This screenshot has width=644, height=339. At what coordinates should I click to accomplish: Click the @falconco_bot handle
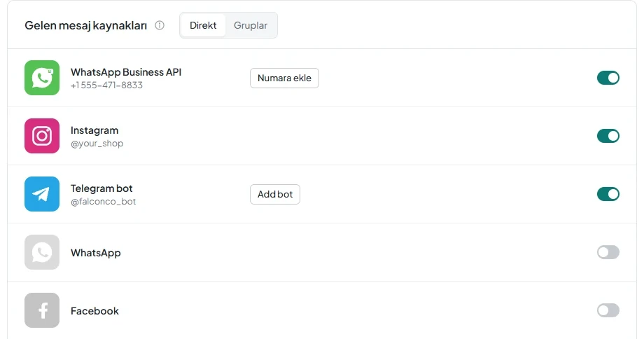pos(103,202)
